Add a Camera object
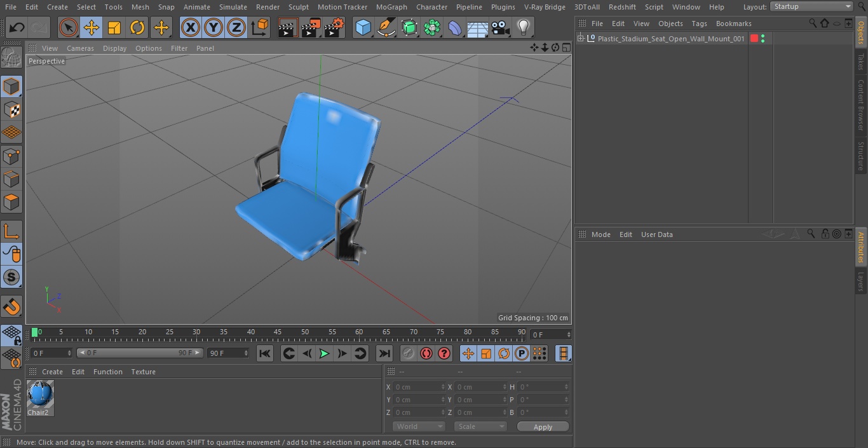Viewport: 868px width, 448px height. (x=501, y=27)
